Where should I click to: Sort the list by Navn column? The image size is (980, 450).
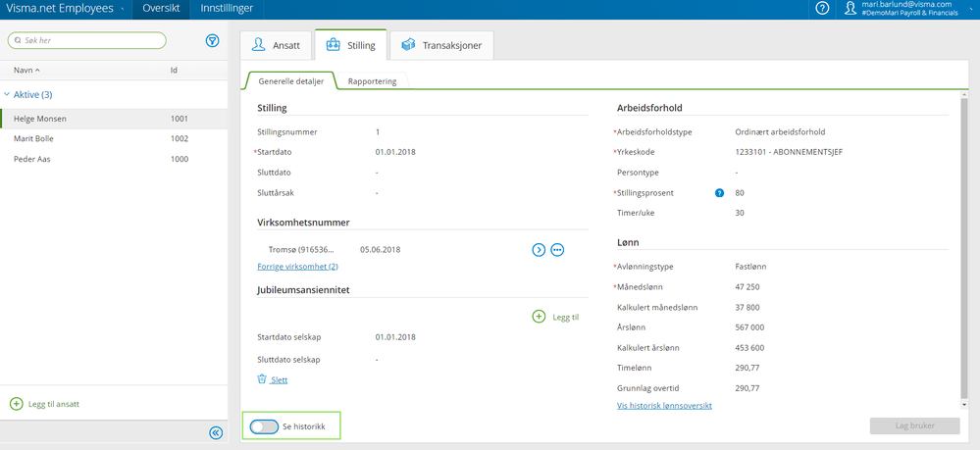point(26,71)
